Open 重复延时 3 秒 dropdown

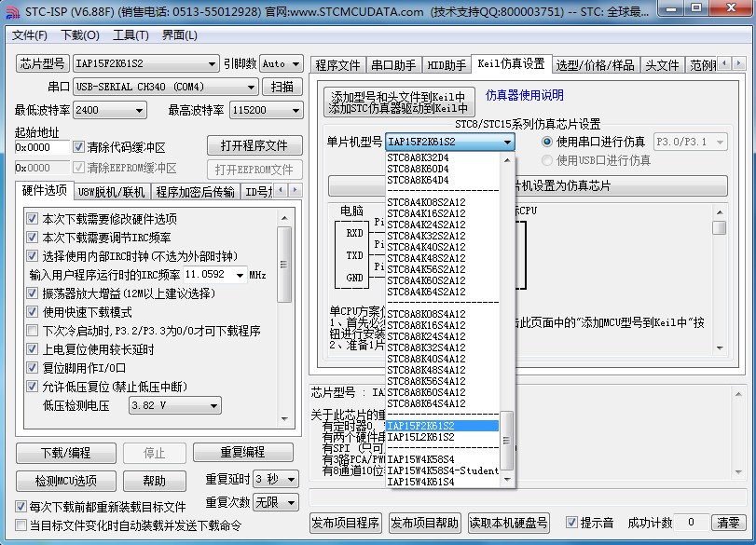pyautogui.click(x=276, y=479)
